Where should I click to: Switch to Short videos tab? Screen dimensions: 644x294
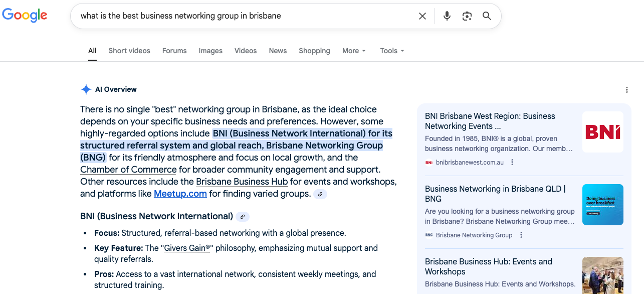point(129,51)
